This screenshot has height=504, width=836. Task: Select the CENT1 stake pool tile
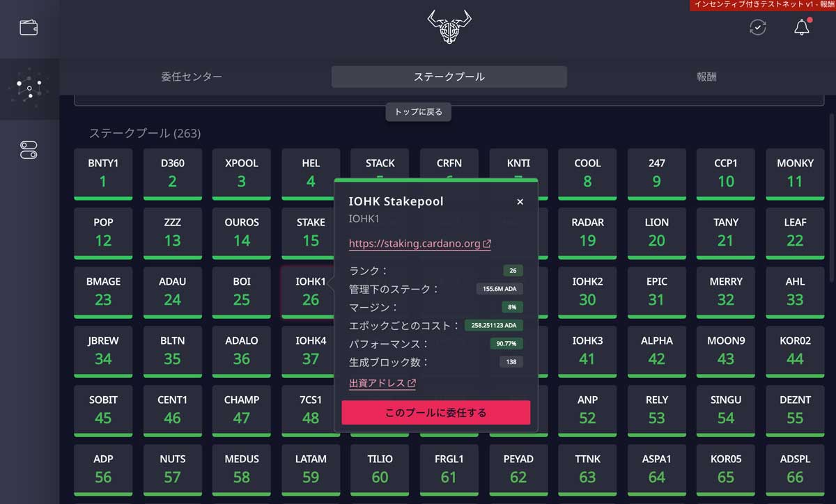click(x=172, y=411)
